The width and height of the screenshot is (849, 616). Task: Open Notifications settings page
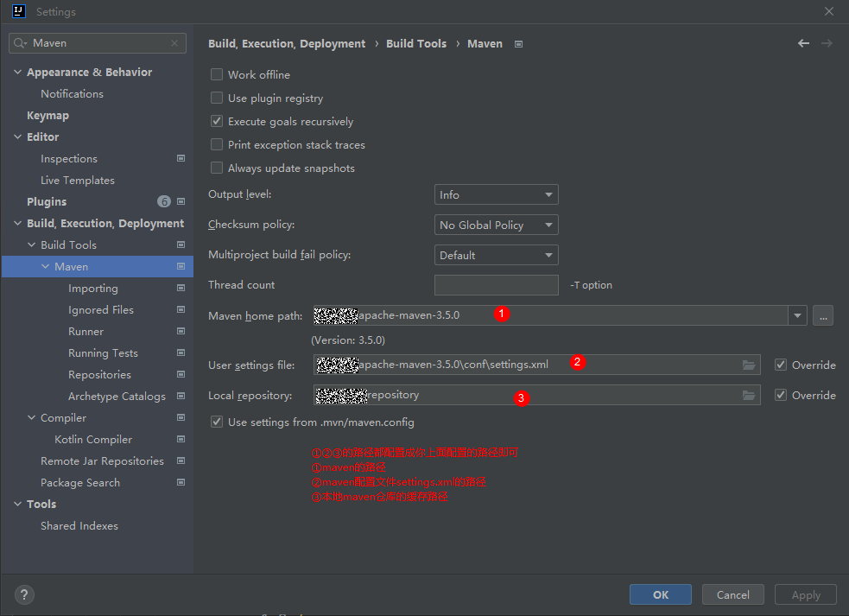click(x=72, y=93)
